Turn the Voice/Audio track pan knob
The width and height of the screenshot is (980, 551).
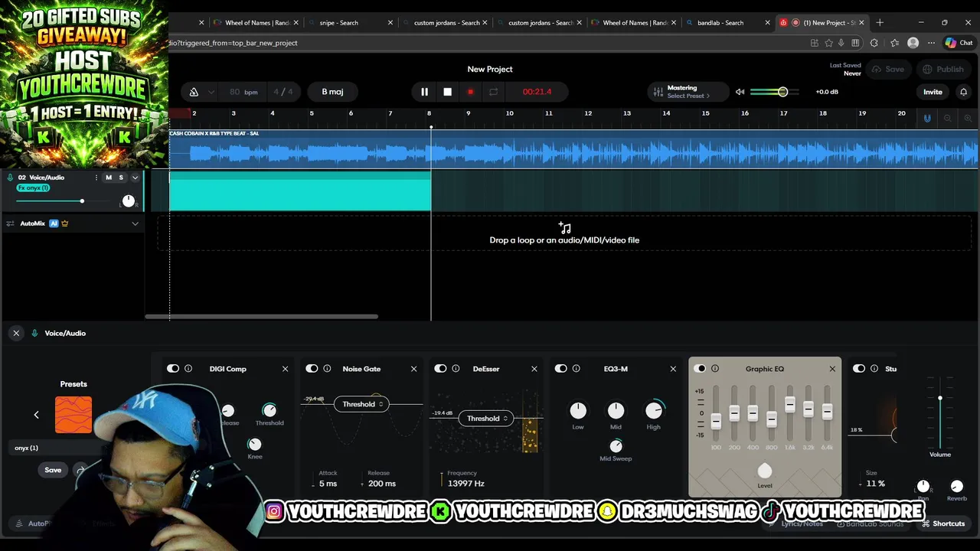(128, 201)
